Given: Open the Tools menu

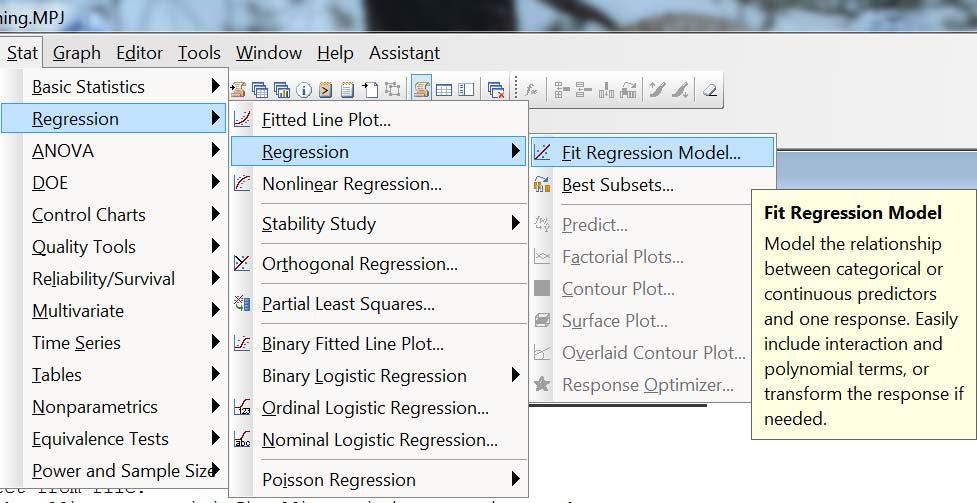Looking at the screenshot, I should (x=199, y=53).
